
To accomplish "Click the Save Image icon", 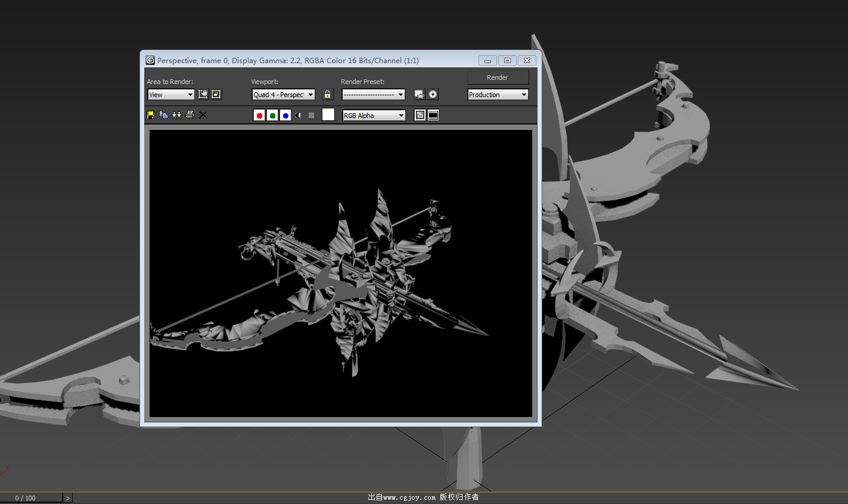I will click(151, 115).
